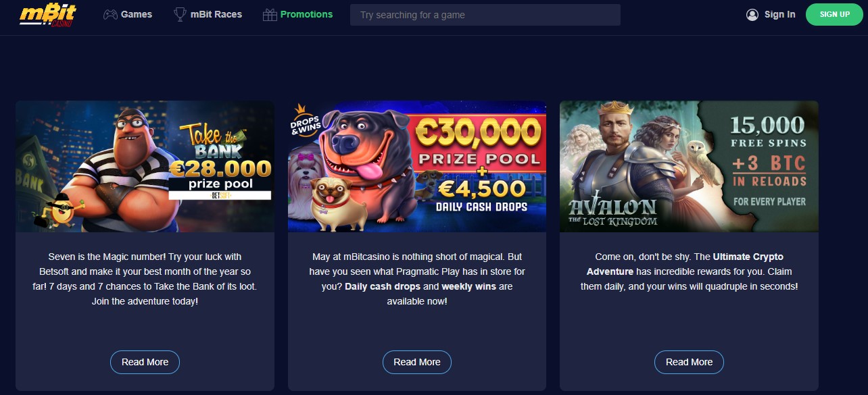Viewport: 868px width, 395px height.
Task: Focus the game search field
Action: tap(485, 15)
